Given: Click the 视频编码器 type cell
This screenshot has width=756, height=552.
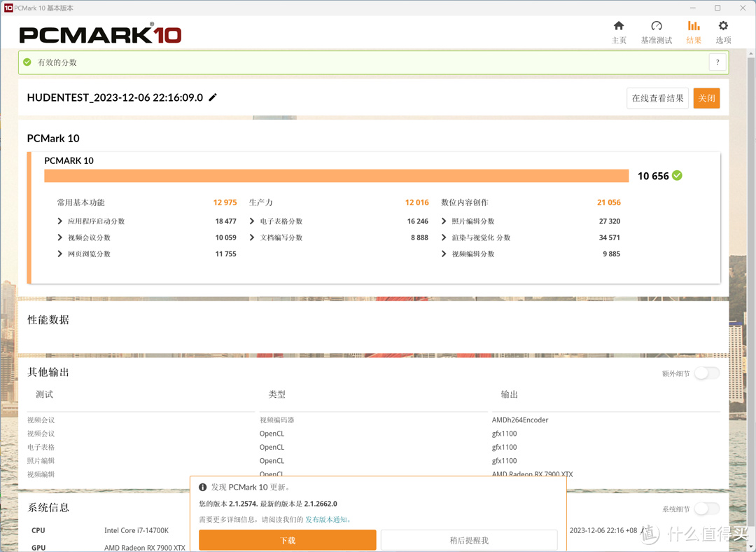Looking at the screenshot, I should 276,420.
